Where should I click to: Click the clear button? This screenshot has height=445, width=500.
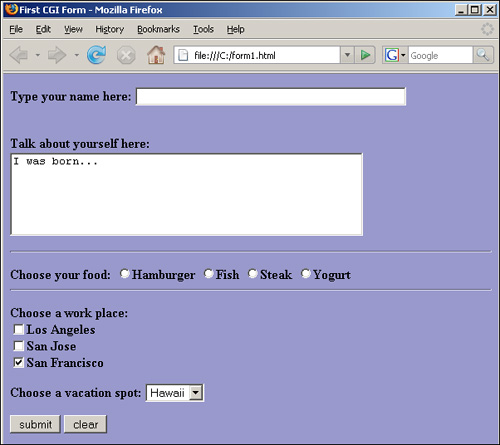coord(86,424)
